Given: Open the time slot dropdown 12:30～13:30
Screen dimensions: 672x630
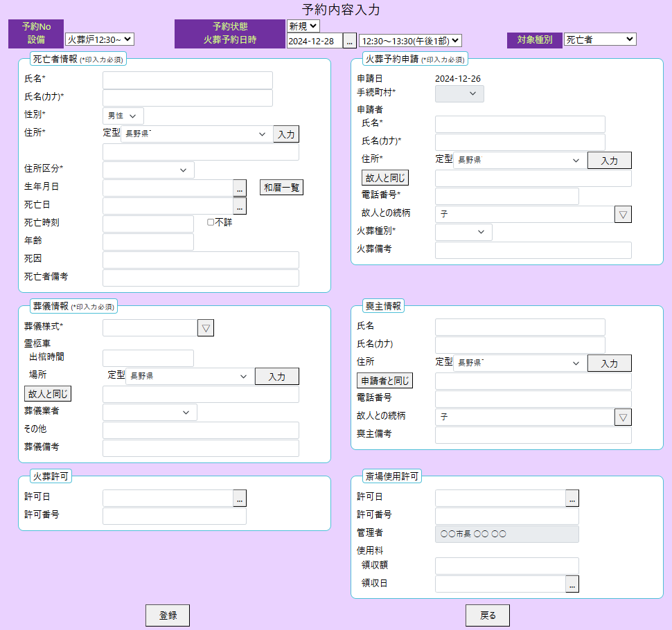Looking at the screenshot, I should (x=410, y=41).
